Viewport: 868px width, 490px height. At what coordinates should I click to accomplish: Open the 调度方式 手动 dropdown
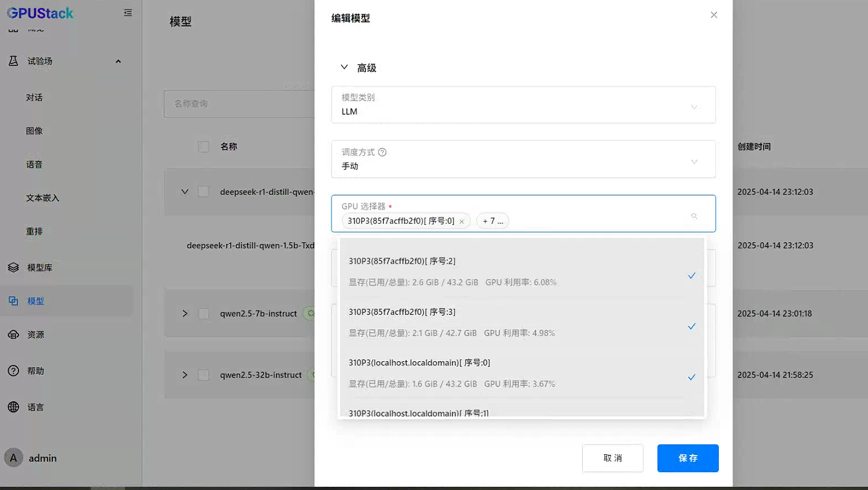tap(524, 159)
